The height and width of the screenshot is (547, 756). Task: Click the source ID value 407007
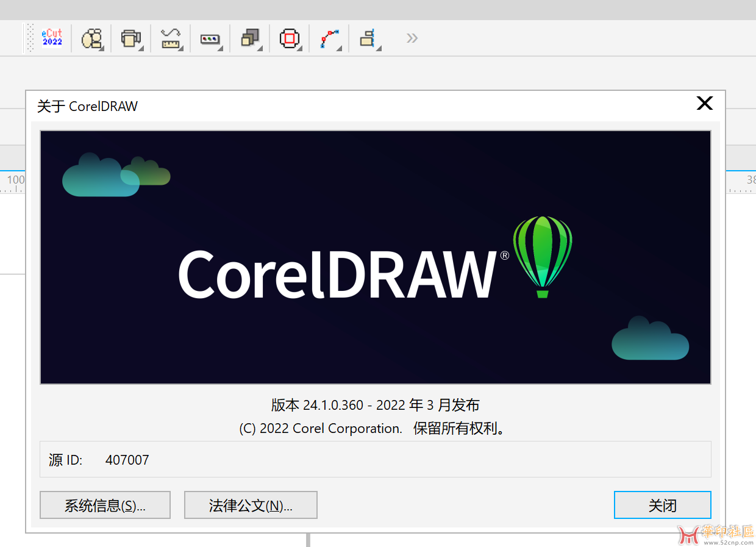coord(127,460)
